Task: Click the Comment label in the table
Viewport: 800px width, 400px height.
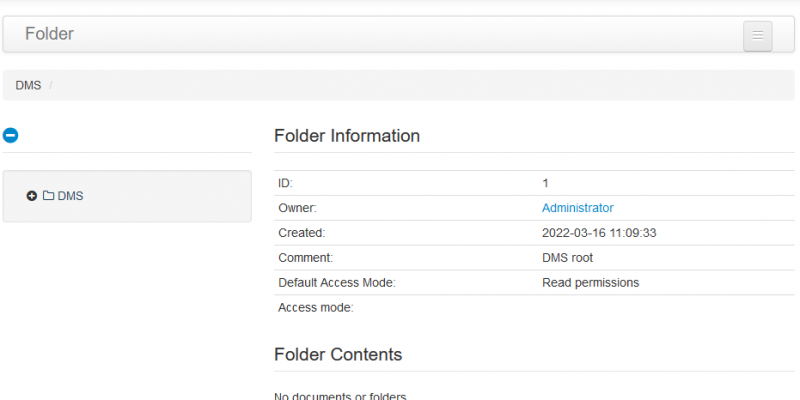Action: (306, 258)
